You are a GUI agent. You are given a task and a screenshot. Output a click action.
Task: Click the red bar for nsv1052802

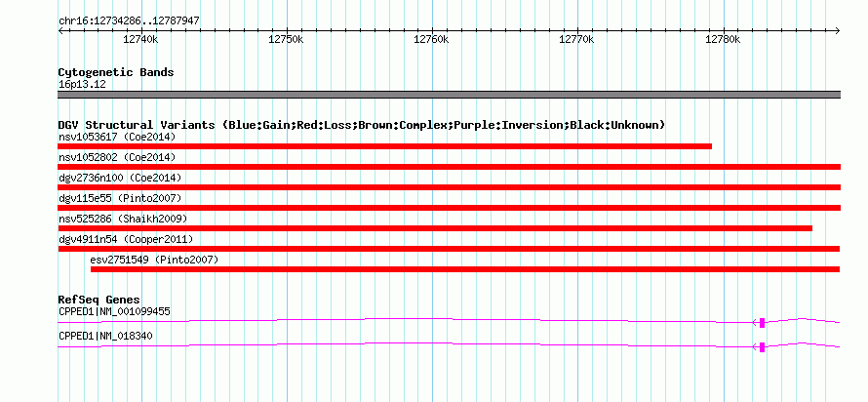click(x=449, y=167)
